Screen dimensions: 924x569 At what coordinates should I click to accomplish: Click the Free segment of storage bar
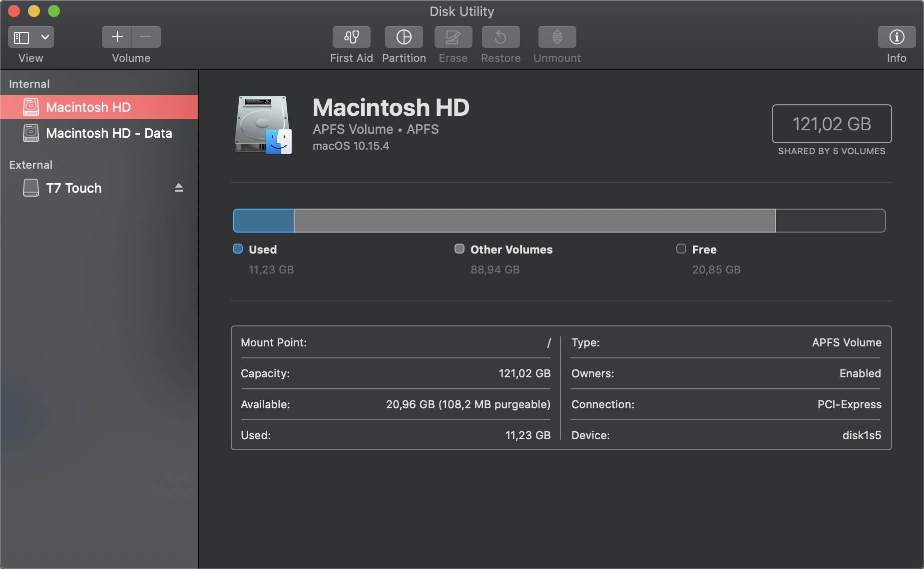point(831,221)
